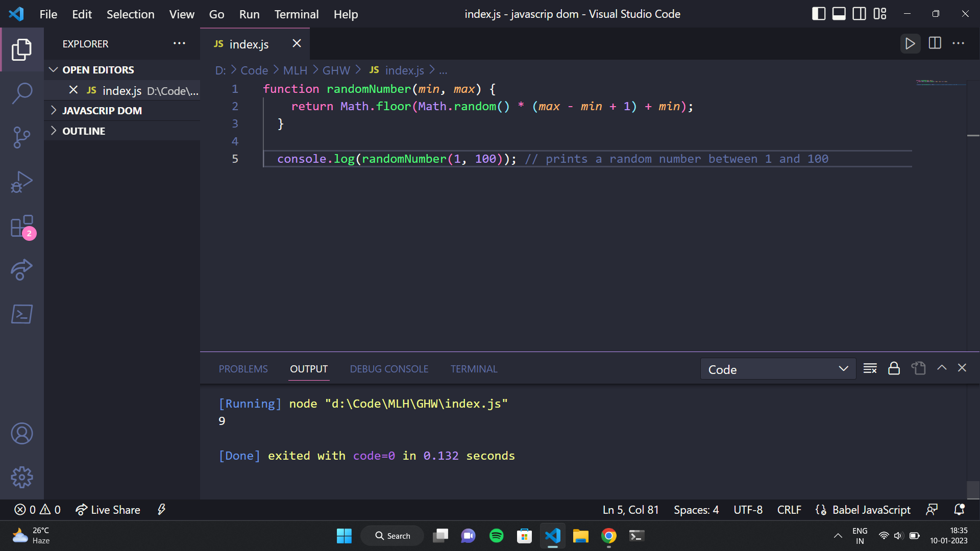
Task: Split the editor to the right
Action: 935,43
